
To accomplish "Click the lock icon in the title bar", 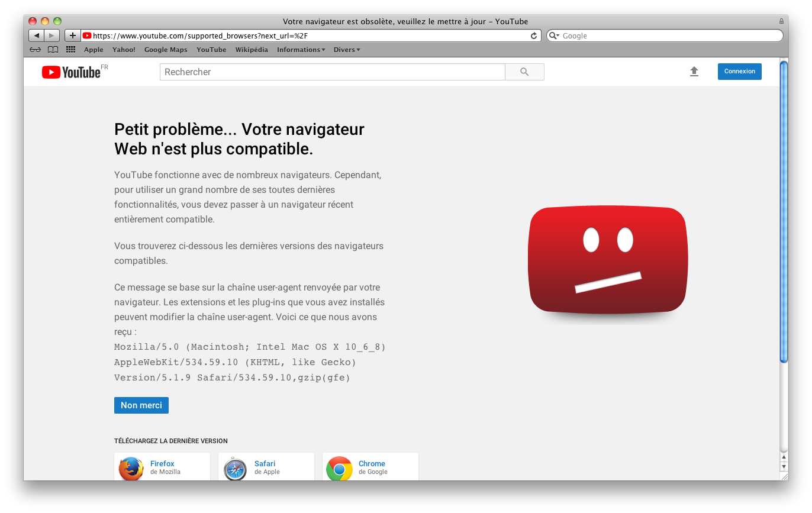I will tap(781, 21).
